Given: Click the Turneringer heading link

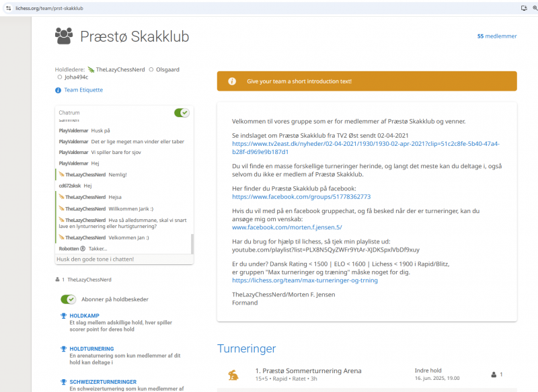Looking at the screenshot, I should [246, 348].
